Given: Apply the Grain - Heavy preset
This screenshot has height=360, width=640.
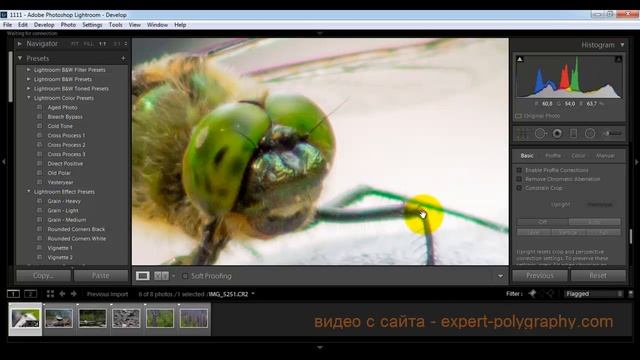Looking at the screenshot, I should (x=64, y=201).
